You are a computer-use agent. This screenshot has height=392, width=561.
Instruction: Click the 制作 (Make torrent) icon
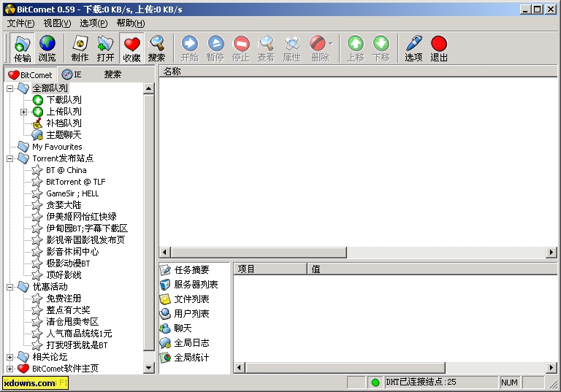pyautogui.click(x=80, y=48)
